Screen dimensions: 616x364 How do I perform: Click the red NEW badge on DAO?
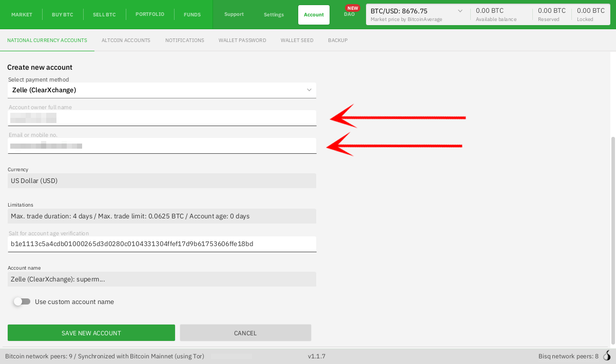tap(352, 8)
